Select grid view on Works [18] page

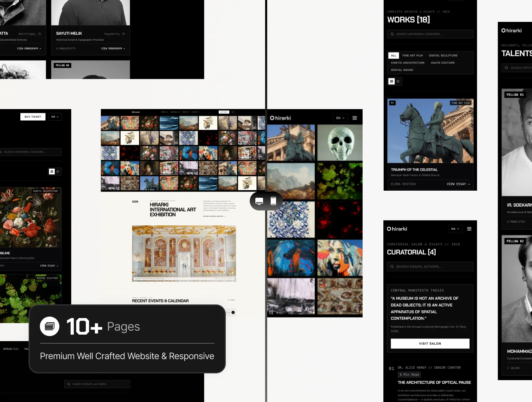pos(392,81)
